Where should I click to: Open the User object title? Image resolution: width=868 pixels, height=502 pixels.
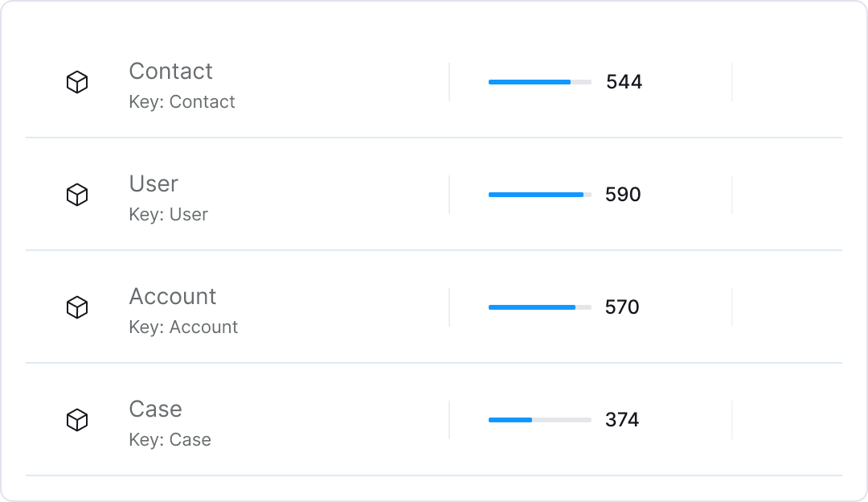click(x=154, y=183)
